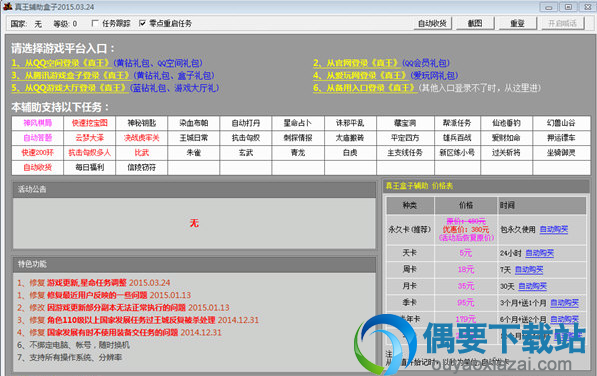Open link 6 login via 备用入口
Image resolution: width=597 pixels, height=376 pixels.
tap(365, 88)
